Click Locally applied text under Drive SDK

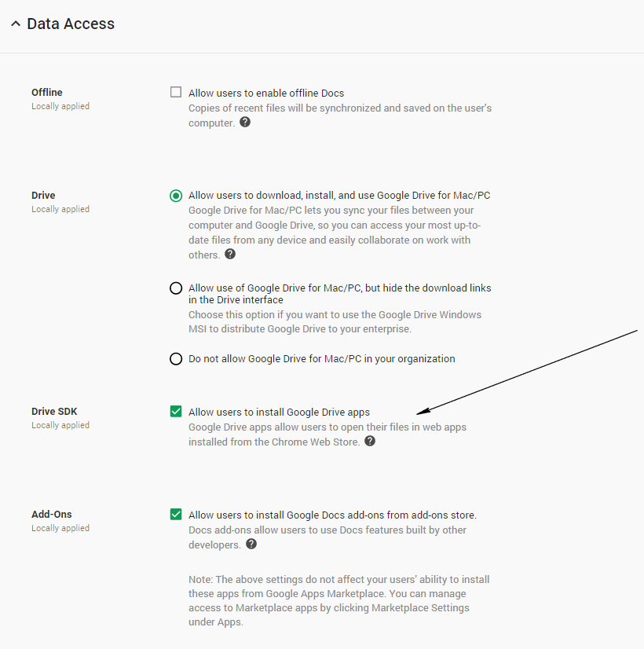click(x=60, y=425)
